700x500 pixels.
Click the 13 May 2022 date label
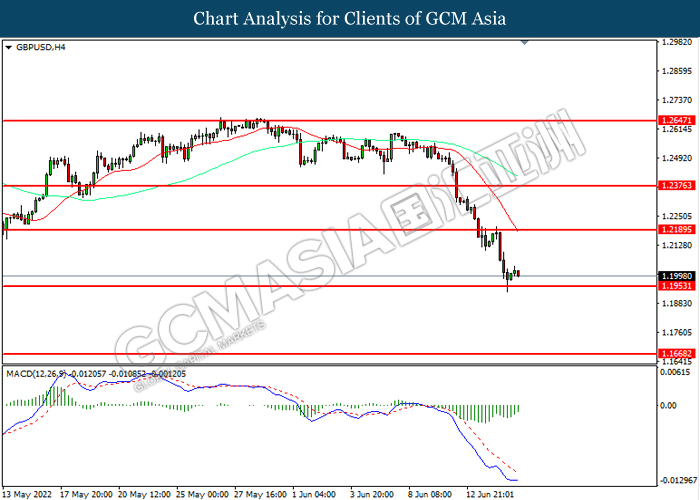click(27, 495)
